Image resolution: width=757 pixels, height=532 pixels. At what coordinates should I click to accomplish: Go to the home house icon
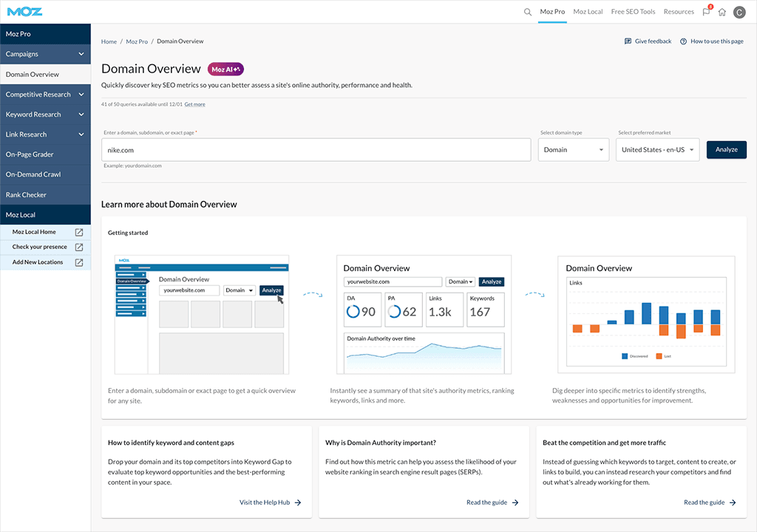click(x=722, y=12)
